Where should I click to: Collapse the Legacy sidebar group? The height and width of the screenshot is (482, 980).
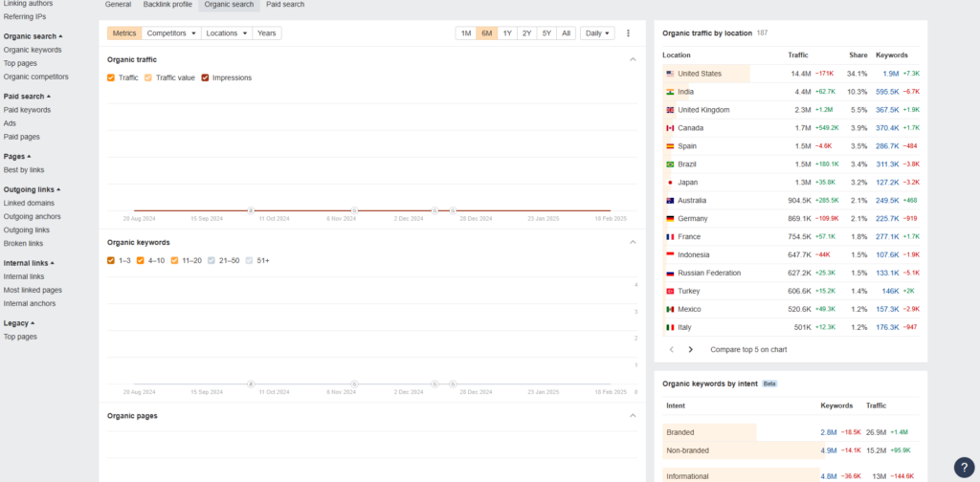pos(19,323)
